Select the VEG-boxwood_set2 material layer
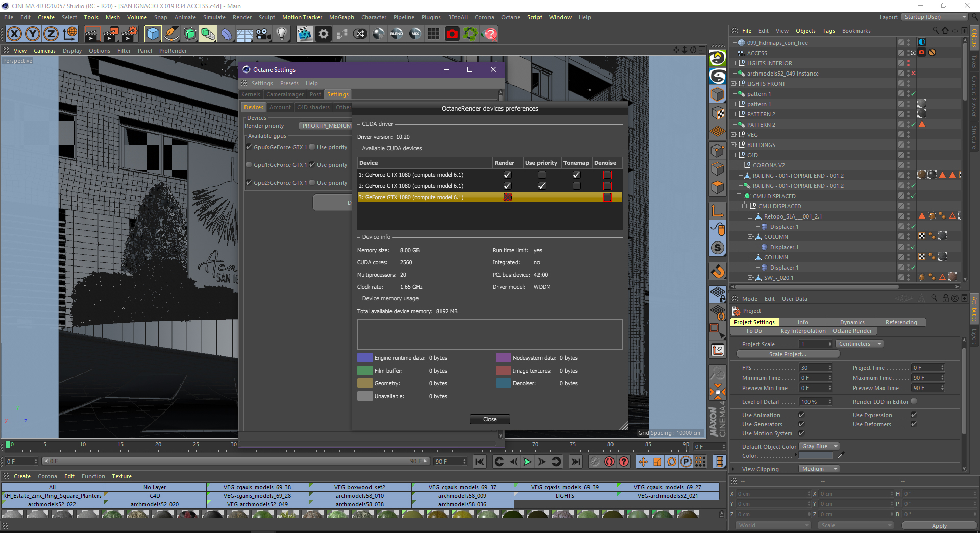This screenshot has height=533, width=980. [360, 487]
